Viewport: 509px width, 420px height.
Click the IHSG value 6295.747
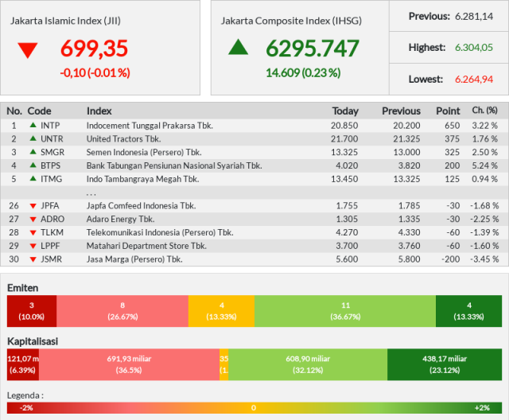tap(313, 49)
